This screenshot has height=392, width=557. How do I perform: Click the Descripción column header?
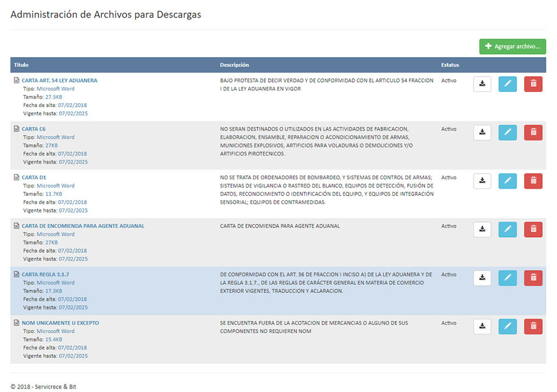click(234, 65)
